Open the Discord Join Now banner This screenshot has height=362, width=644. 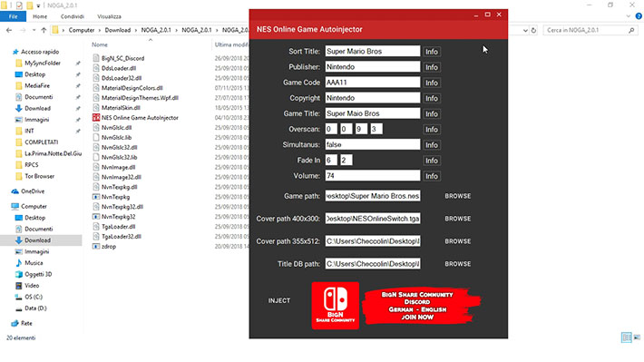click(x=422, y=306)
